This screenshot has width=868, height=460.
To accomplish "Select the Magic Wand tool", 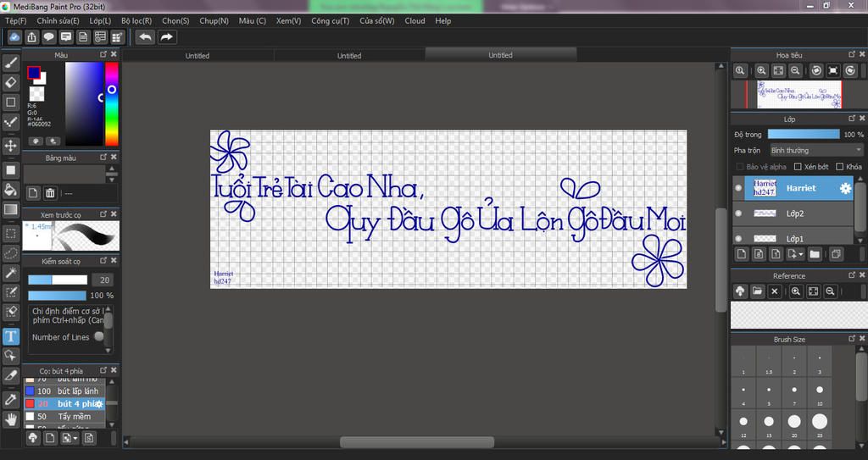I will (x=10, y=272).
